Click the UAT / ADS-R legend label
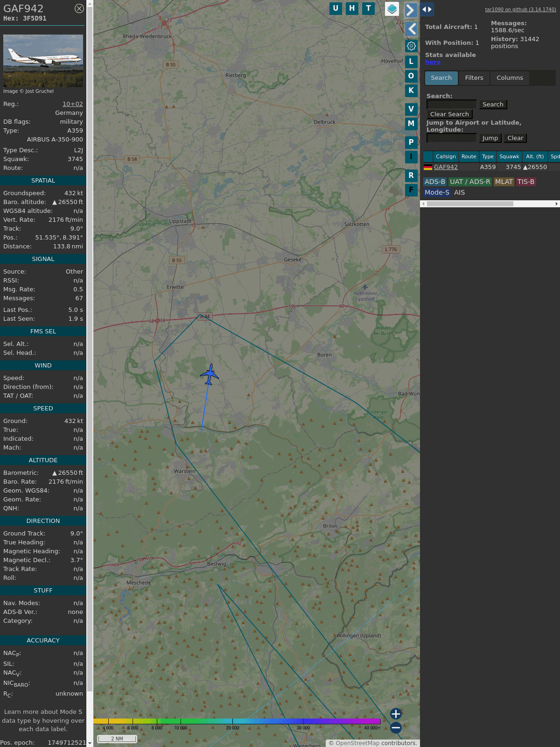560x747 pixels. [470, 182]
